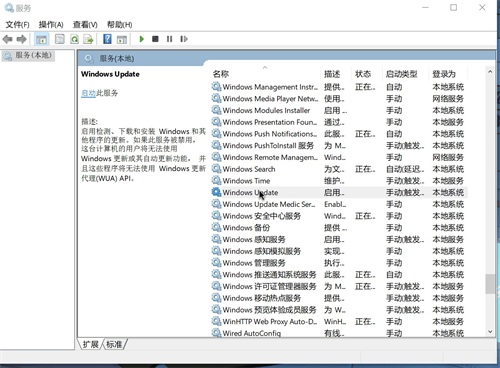500x368 pixels.
Task: Click the Forward arrow toolbar icon
Action: tap(21, 39)
